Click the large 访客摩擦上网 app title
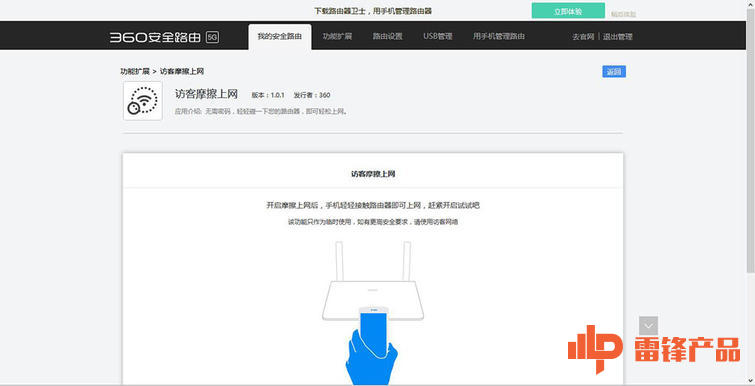 coord(206,94)
